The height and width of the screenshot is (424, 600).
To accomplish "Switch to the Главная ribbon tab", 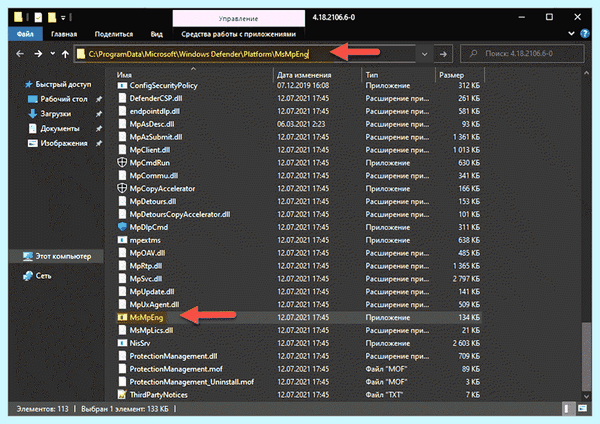I will click(64, 34).
